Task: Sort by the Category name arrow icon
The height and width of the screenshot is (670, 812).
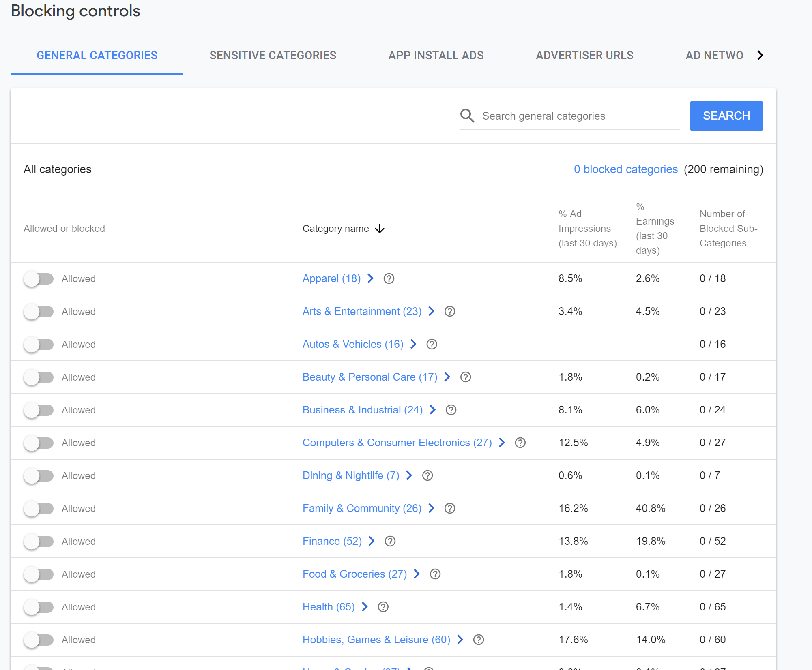Action: coord(380,229)
